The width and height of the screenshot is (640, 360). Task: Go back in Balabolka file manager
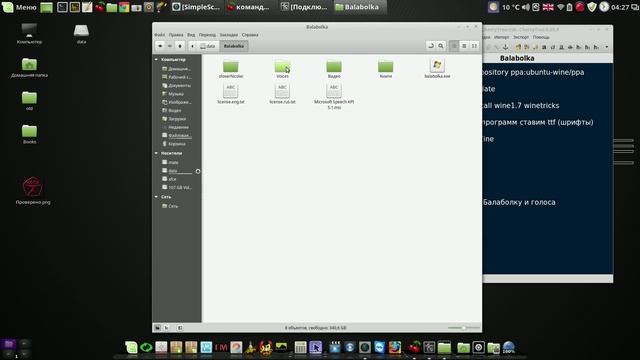(x=160, y=46)
